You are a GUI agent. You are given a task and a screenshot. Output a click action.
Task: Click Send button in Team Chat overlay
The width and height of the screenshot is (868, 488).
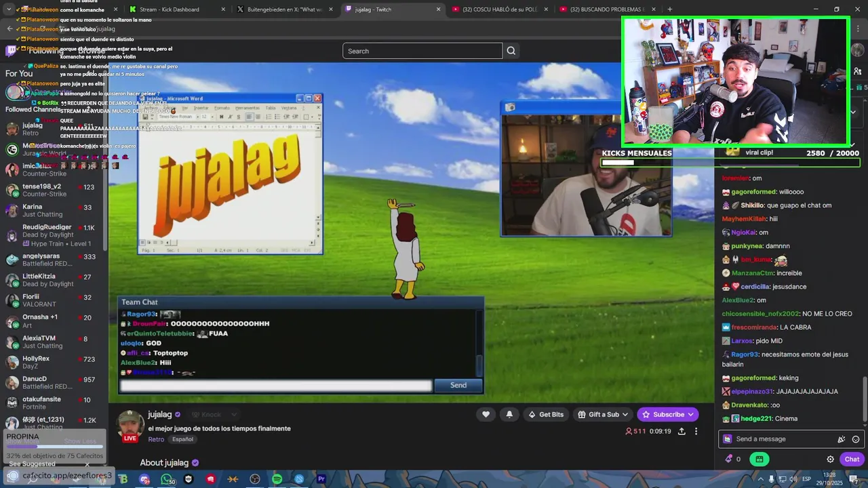[x=458, y=385]
